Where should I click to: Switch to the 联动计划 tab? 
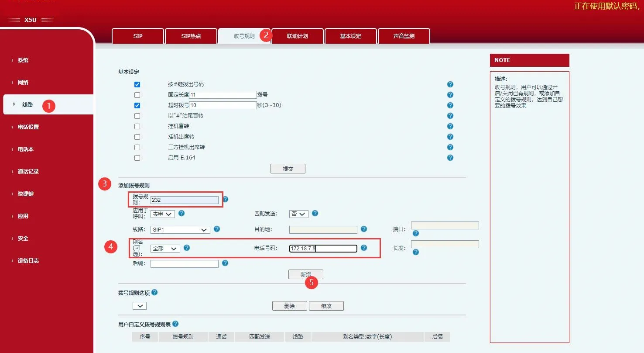click(x=297, y=36)
